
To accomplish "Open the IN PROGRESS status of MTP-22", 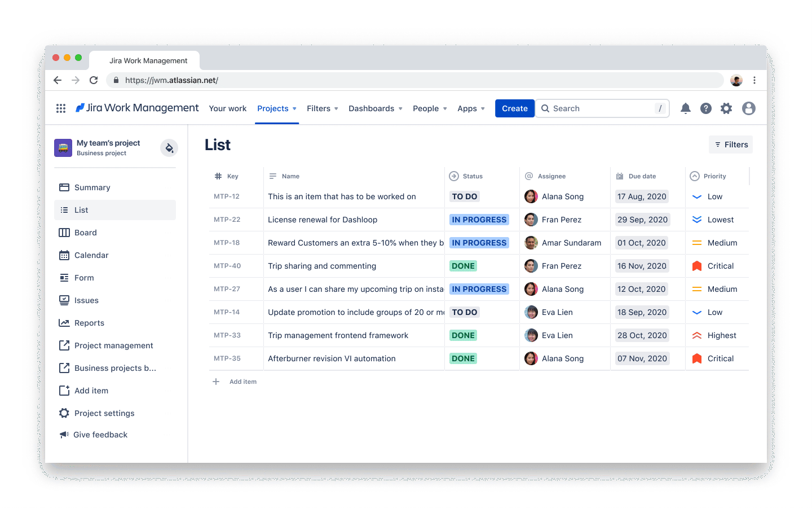I will [x=479, y=220].
